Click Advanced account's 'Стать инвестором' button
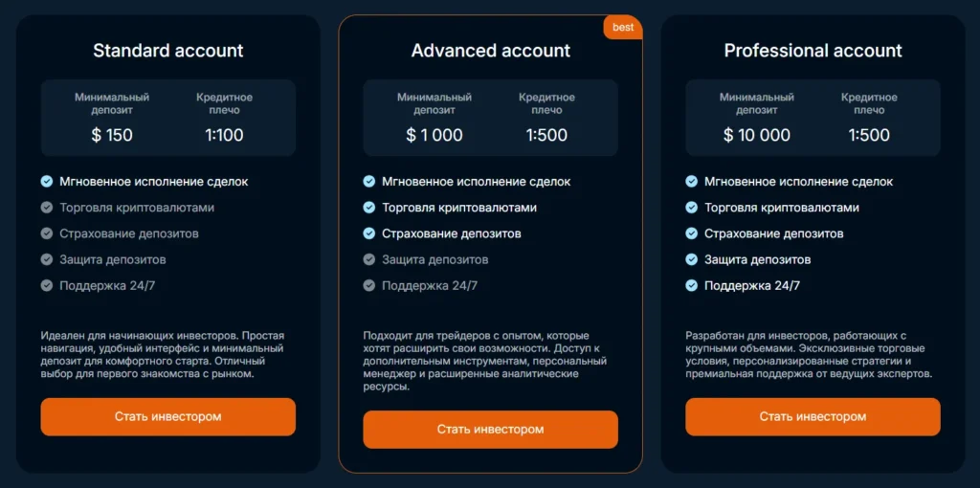This screenshot has height=488, width=980. (x=490, y=430)
